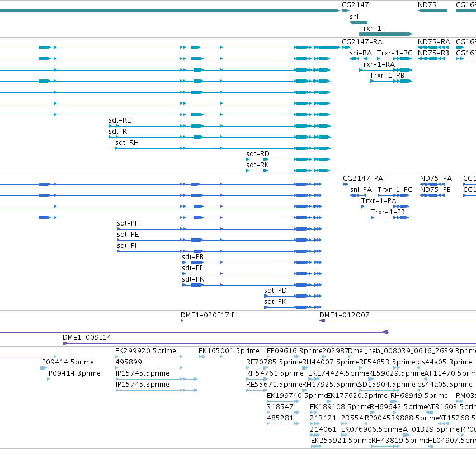
Task: Open the ND75-PB CDS label
Action: [x=435, y=190]
